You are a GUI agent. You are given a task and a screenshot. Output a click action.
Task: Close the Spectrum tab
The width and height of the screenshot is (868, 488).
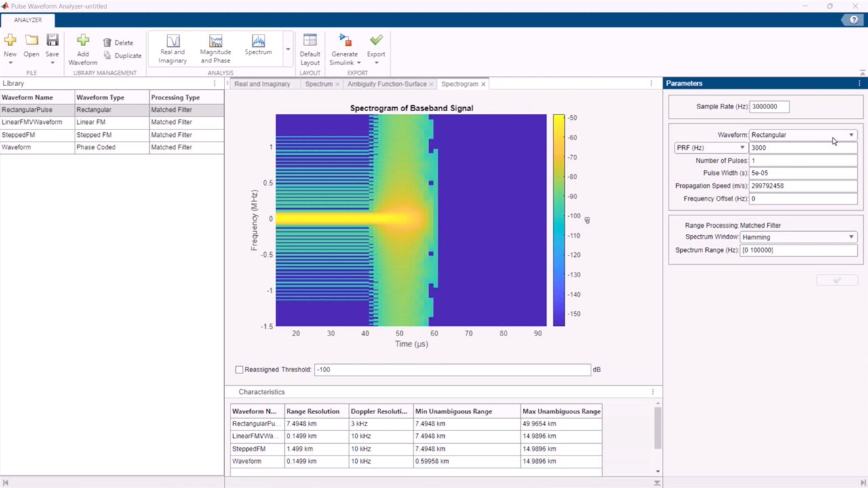point(338,84)
